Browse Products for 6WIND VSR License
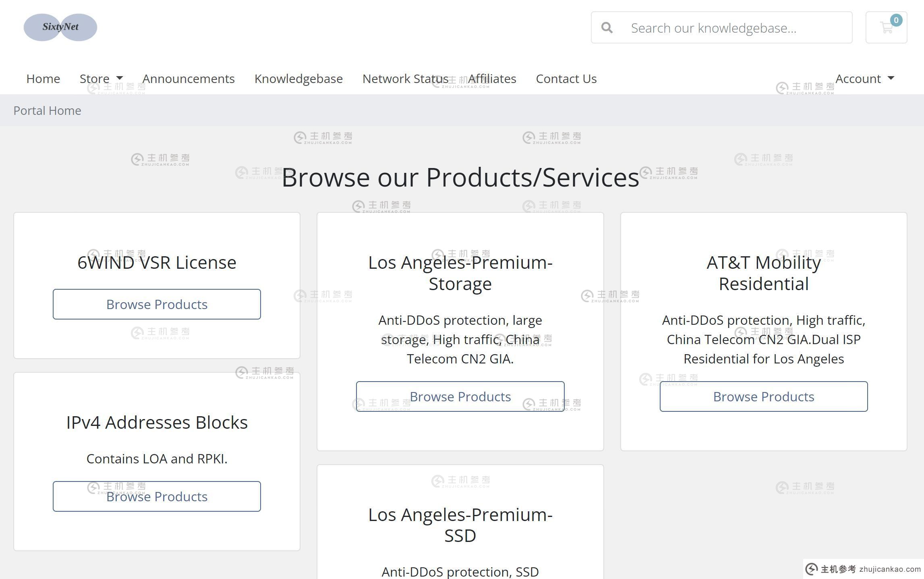924x579 pixels. click(x=157, y=304)
